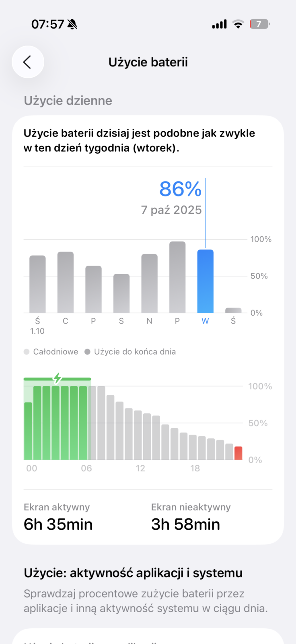Select the blue Tuesday (W) usage bar
The height and width of the screenshot is (644, 296).
205,281
